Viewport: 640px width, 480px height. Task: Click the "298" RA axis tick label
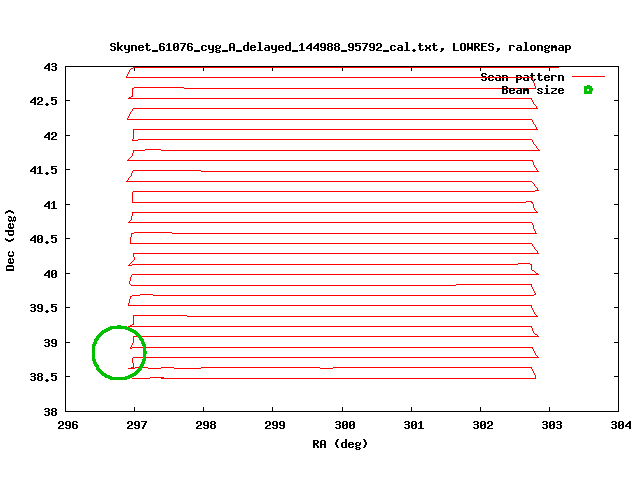pyautogui.click(x=206, y=425)
